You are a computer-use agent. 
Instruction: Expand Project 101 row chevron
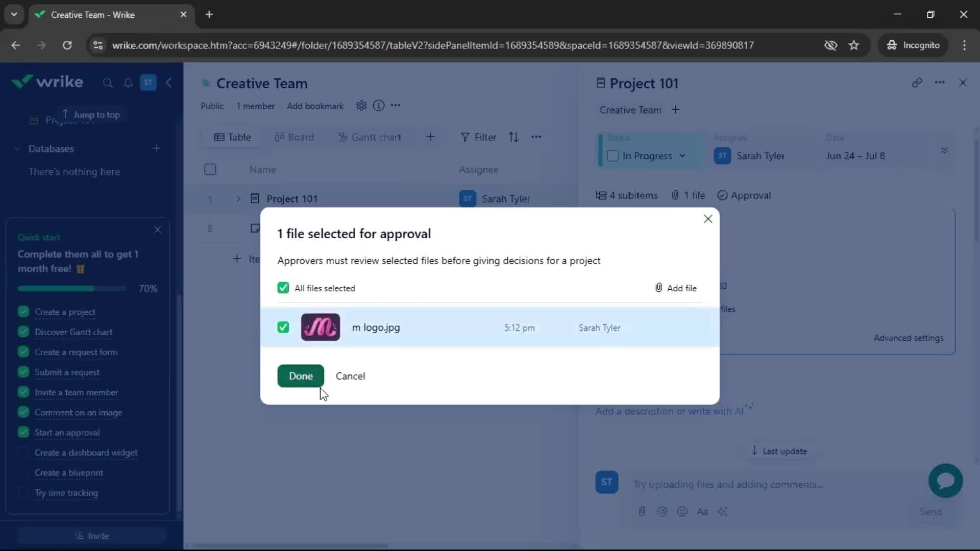[238, 199]
